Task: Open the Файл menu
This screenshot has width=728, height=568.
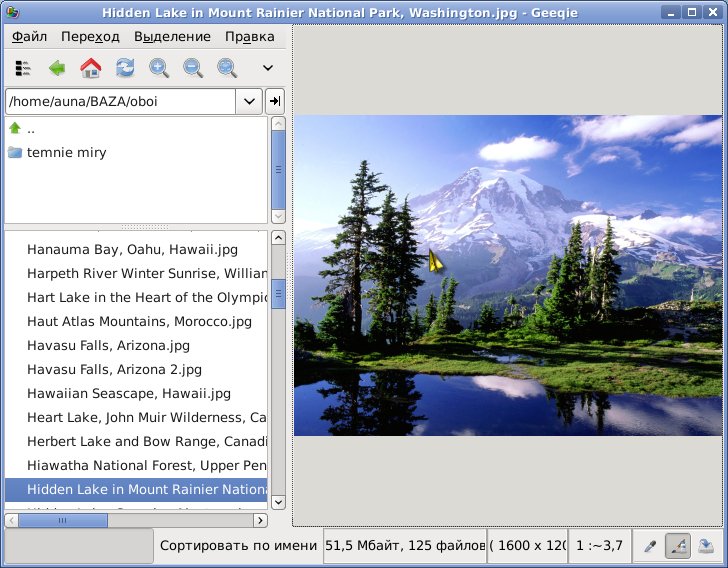Action: [29, 37]
